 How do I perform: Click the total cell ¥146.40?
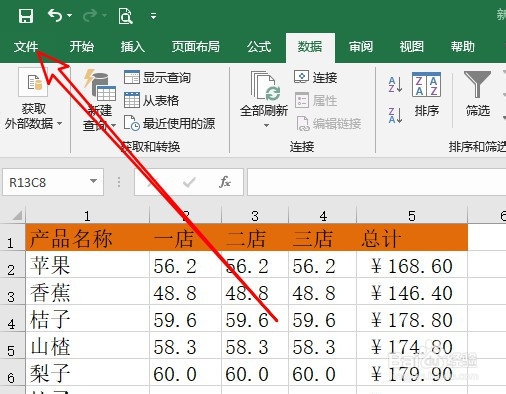(412, 292)
